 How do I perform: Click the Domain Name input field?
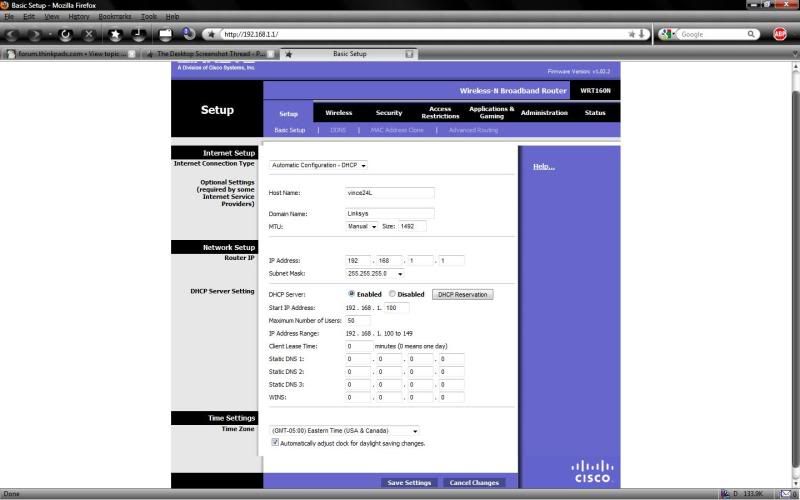pyautogui.click(x=390, y=213)
